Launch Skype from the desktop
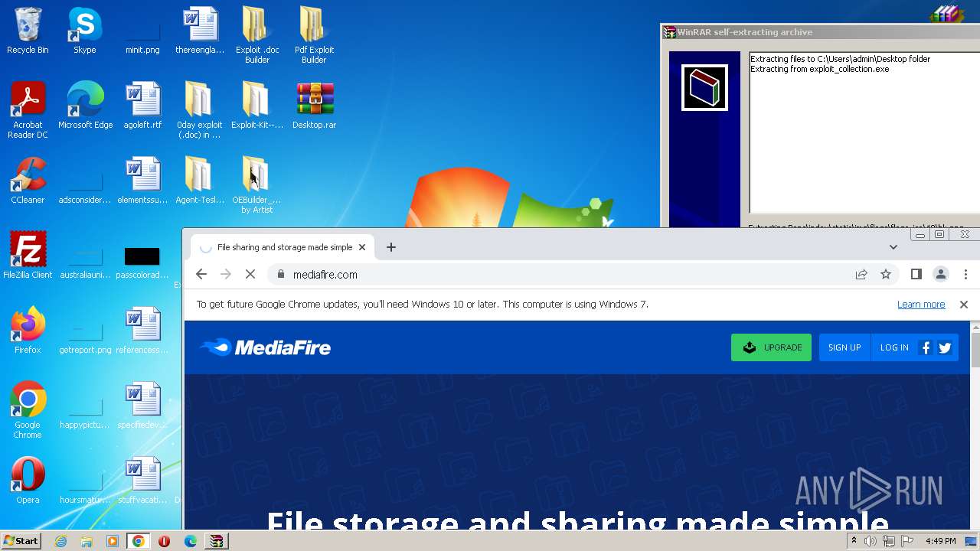Screen dimensions: 980x551 (x=85, y=31)
